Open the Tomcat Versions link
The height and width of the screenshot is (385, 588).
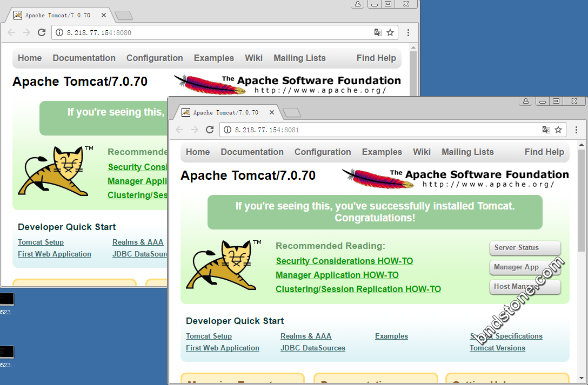click(x=497, y=348)
